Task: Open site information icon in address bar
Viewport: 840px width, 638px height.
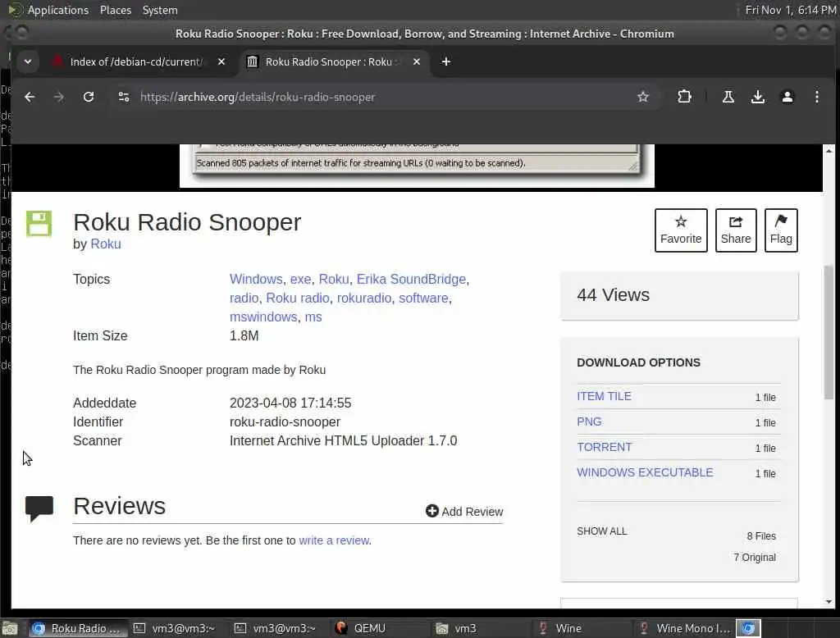Action: pos(124,97)
